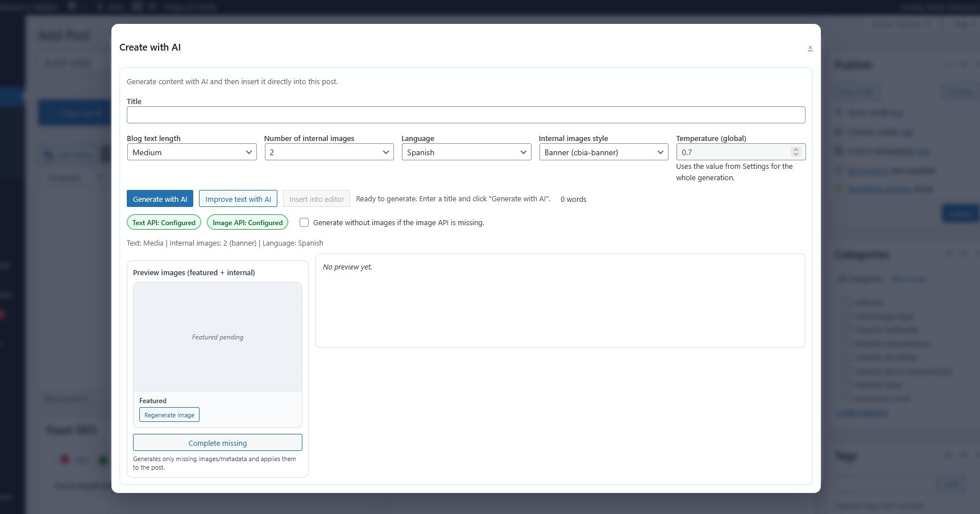Screen dimensions: 980x514
Task: Click the Improve text with AI button
Action: click(x=238, y=199)
